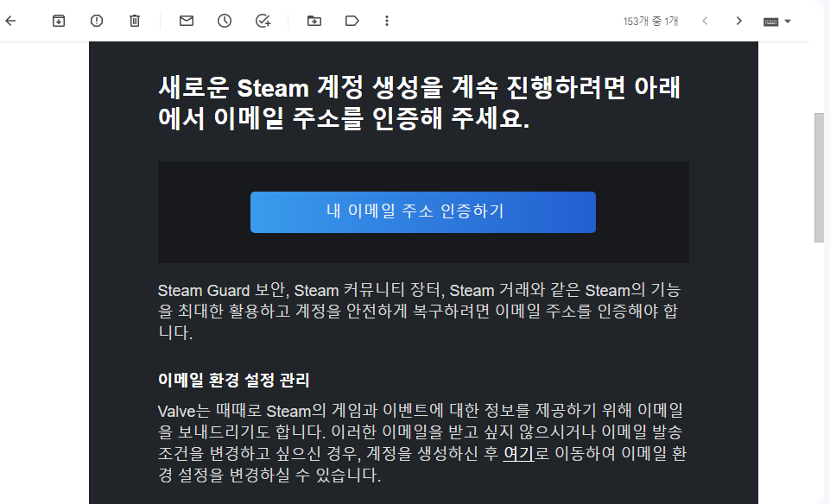Open labels tag icon
830x504 pixels.
[352, 21]
